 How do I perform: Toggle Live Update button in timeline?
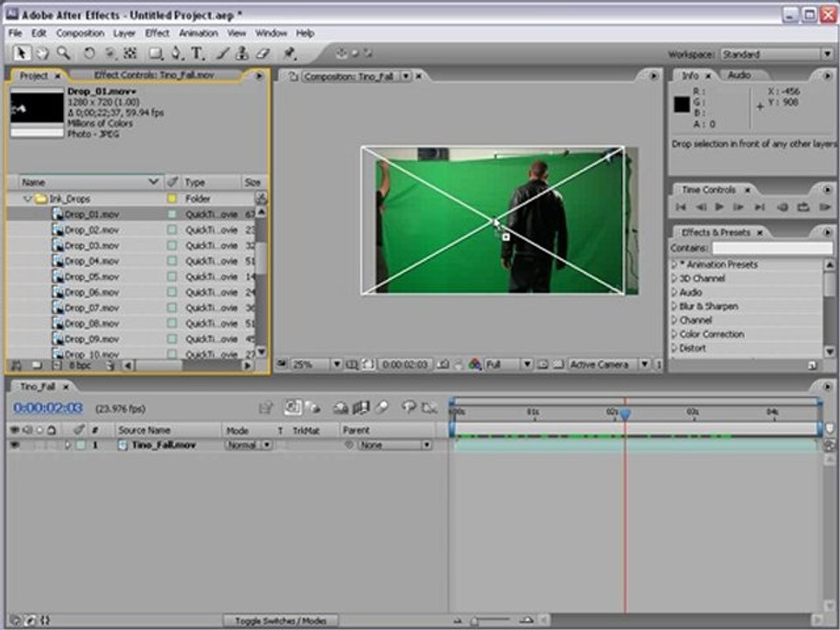292,409
